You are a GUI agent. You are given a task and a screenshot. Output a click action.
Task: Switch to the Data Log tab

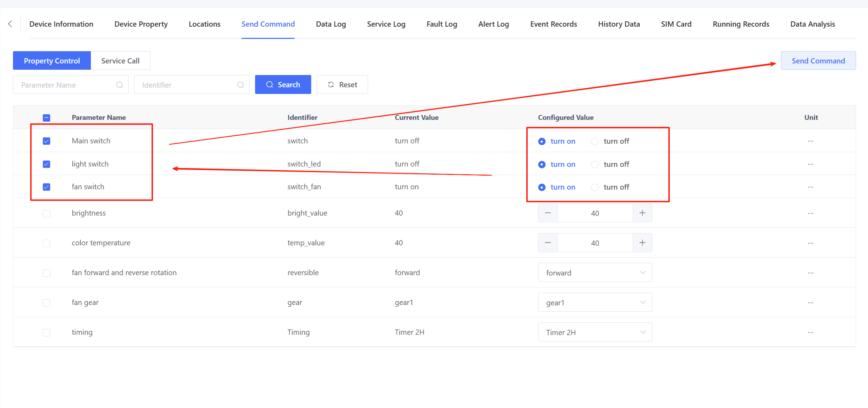pos(330,24)
